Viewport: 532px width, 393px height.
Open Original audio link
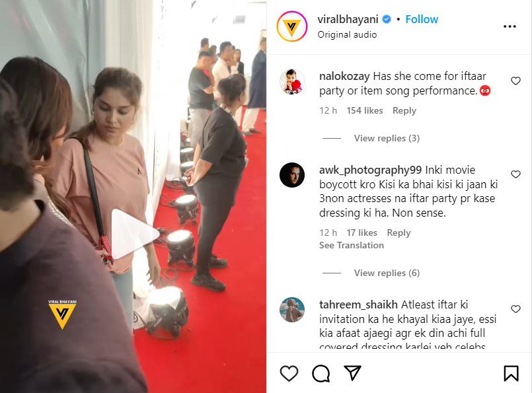pos(347,34)
